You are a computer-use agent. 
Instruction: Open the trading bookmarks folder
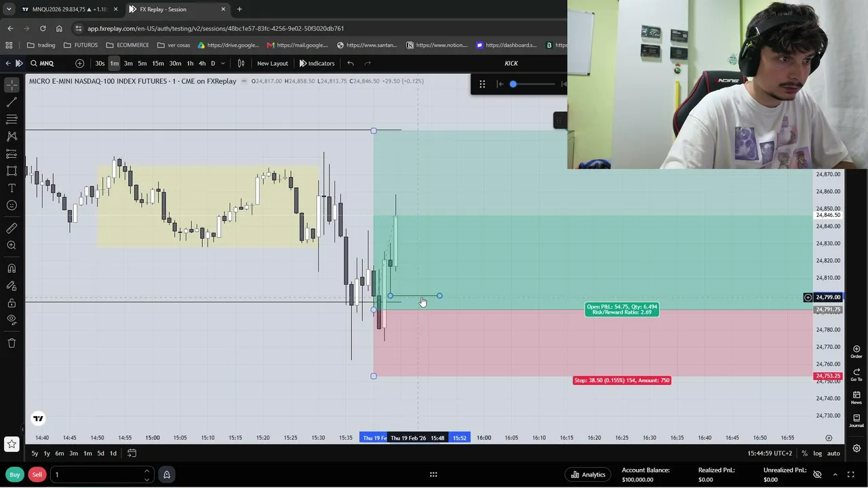tap(41, 45)
